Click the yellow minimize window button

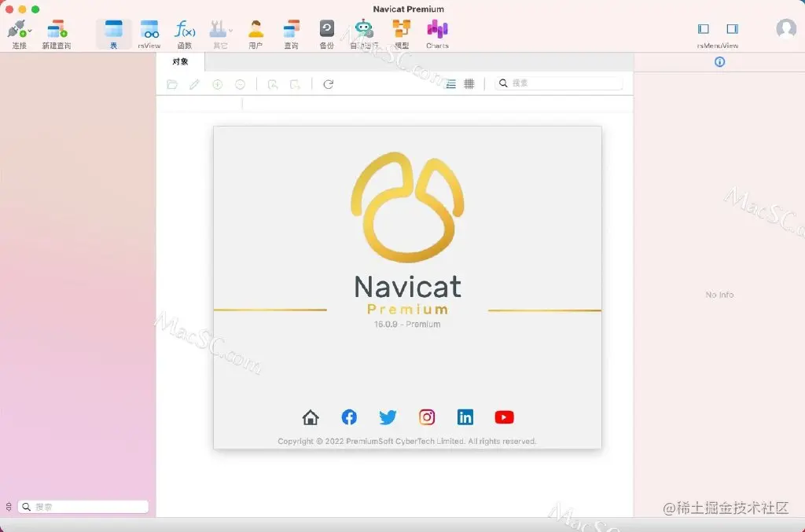pos(22,9)
